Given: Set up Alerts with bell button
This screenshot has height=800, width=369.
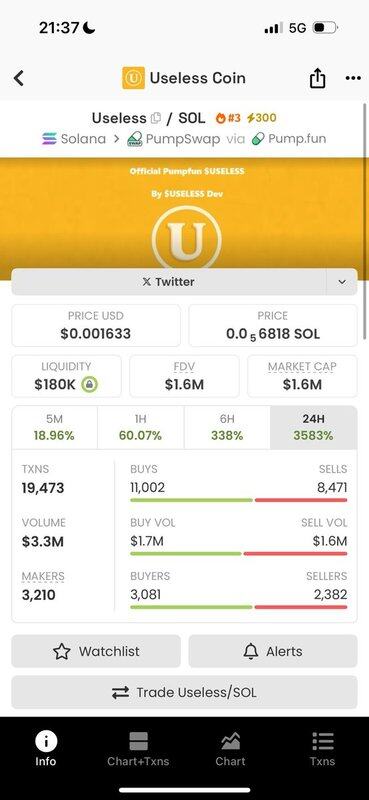Looking at the screenshot, I should pyautogui.click(x=273, y=651).
